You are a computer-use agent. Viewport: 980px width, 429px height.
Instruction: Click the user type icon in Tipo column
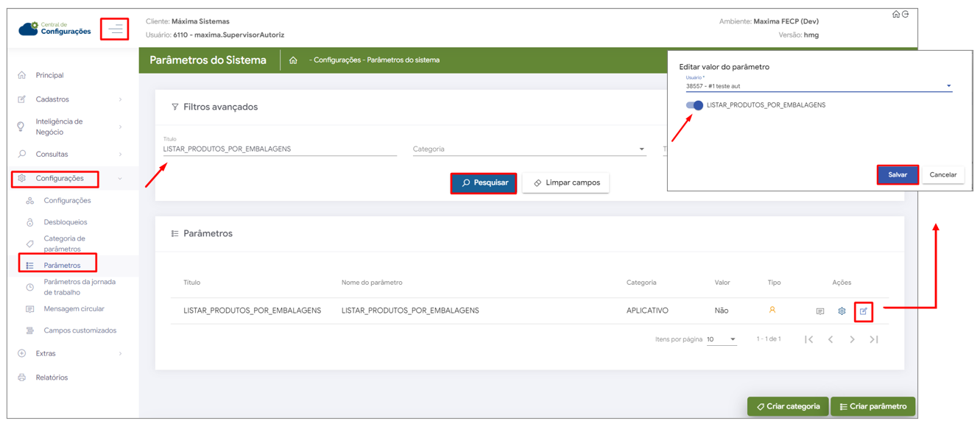point(772,311)
